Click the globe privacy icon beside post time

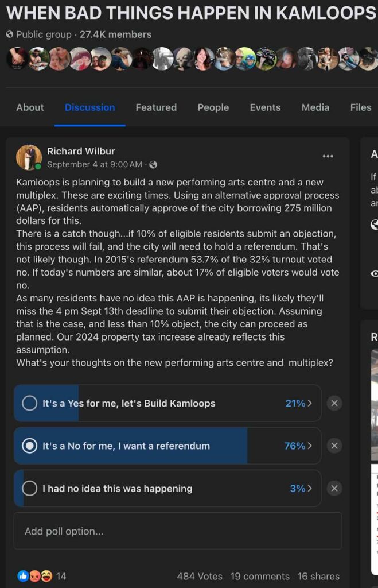tap(153, 165)
